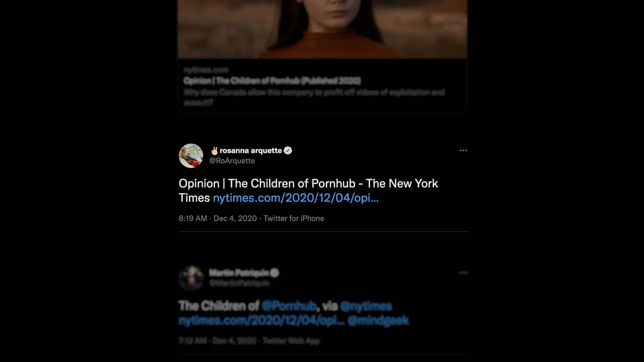The height and width of the screenshot is (362, 644).
Task: Click the rosanna arquette display name
Action: (251, 150)
